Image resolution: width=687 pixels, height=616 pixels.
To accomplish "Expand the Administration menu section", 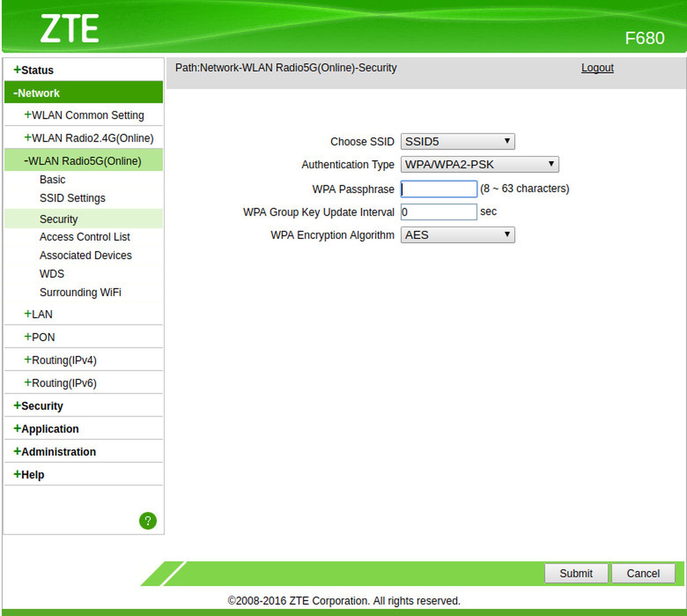I will (x=55, y=452).
